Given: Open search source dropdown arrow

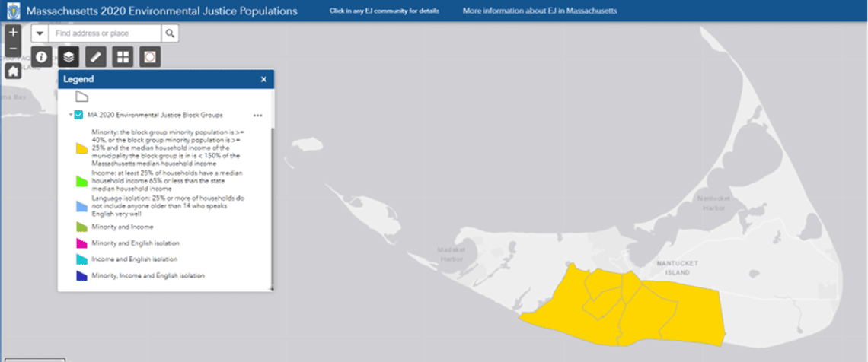Looking at the screenshot, I should [40, 33].
